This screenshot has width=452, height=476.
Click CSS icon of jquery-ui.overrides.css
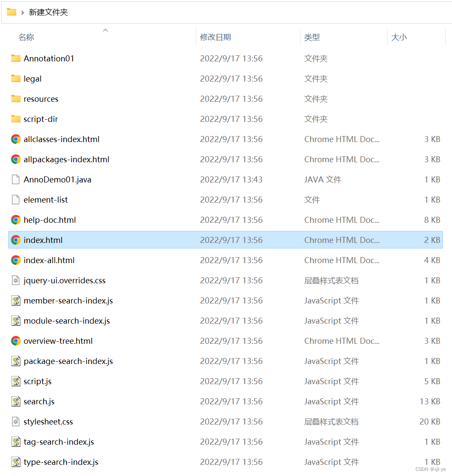pyautogui.click(x=16, y=280)
